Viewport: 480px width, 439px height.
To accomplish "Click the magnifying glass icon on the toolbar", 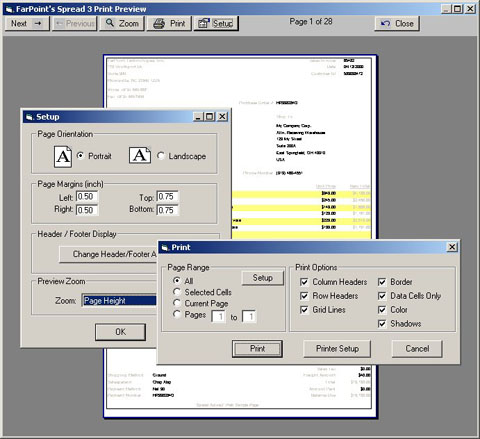I will pyautogui.click(x=110, y=23).
